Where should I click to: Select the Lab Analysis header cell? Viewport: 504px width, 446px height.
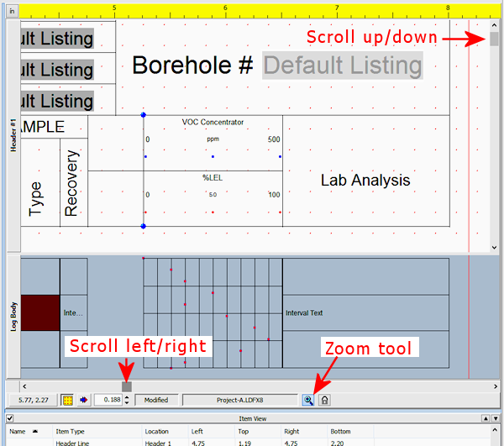tap(365, 180)
